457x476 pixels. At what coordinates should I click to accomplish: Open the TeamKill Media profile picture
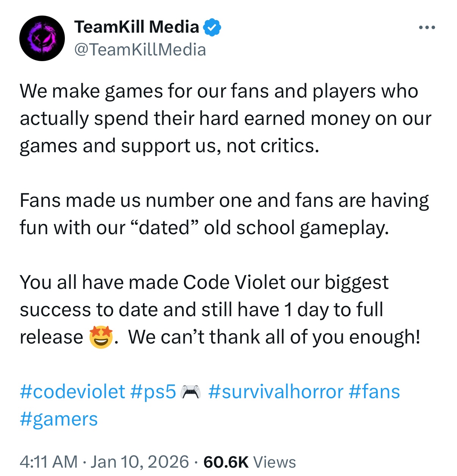(x=42, y=38)
